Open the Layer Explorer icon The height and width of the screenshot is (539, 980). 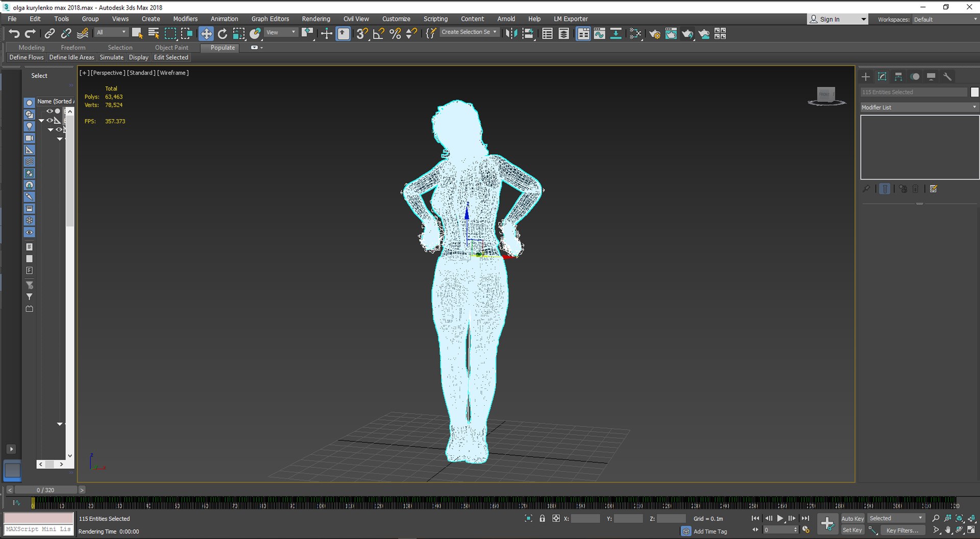coord(564,34)
